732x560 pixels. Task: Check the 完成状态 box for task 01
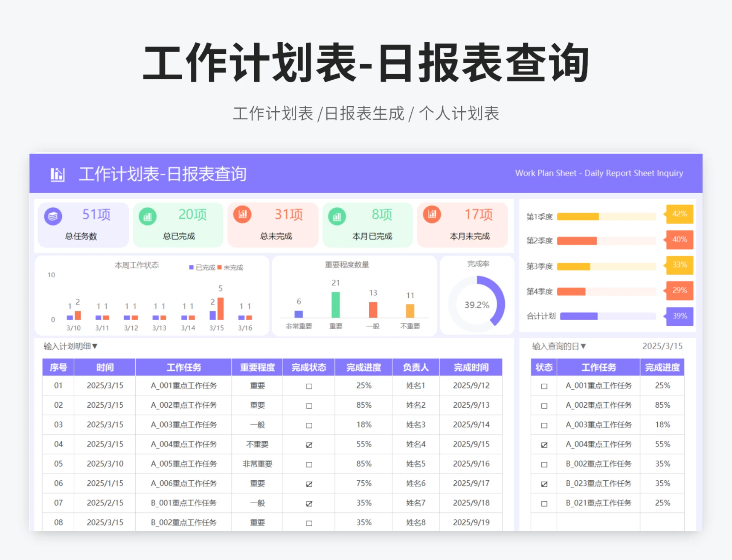[308, 386]
